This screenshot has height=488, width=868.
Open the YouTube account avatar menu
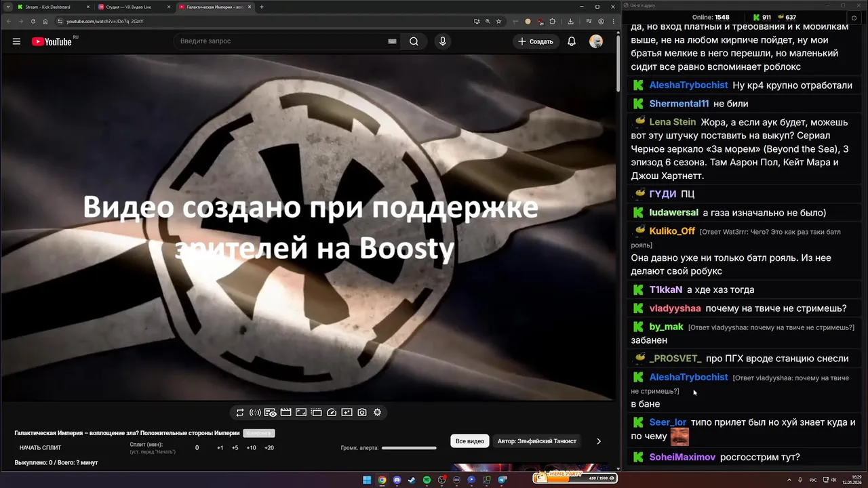pyautogui.click(x=596, y=41)
